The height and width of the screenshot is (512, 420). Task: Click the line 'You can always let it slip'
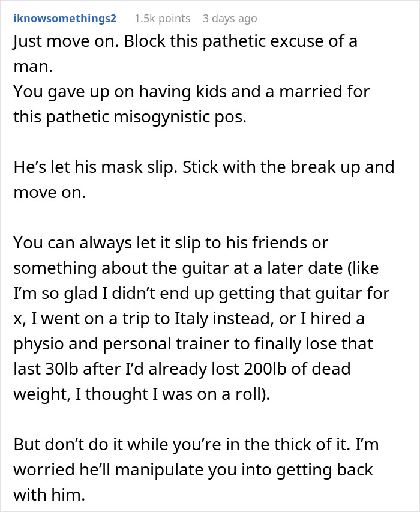pyautogui.click(x=170, y=243)
